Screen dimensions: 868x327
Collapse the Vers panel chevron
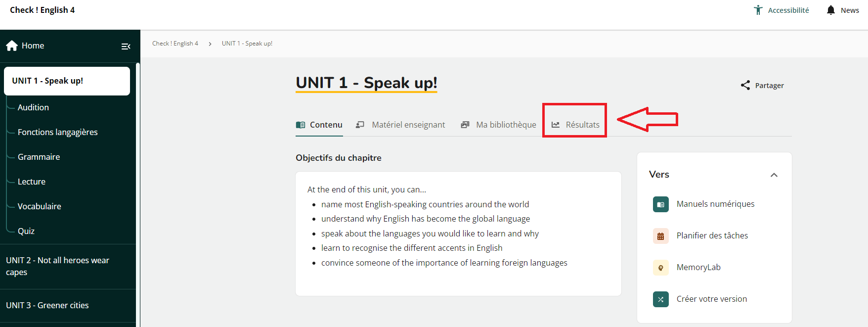tap(774, 175)
